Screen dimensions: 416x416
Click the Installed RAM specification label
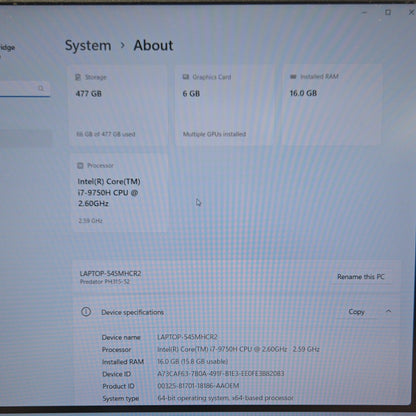123,362
